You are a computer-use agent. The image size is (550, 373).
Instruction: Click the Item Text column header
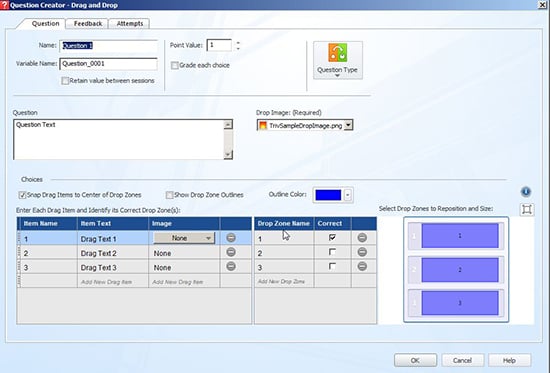pos(113,224)
